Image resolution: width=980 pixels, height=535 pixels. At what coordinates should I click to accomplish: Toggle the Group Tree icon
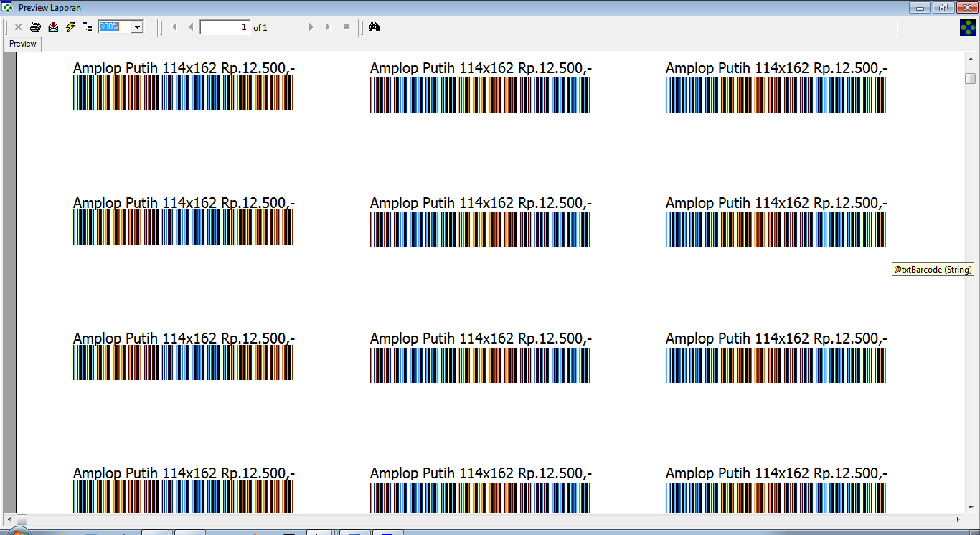click(88, 27)
